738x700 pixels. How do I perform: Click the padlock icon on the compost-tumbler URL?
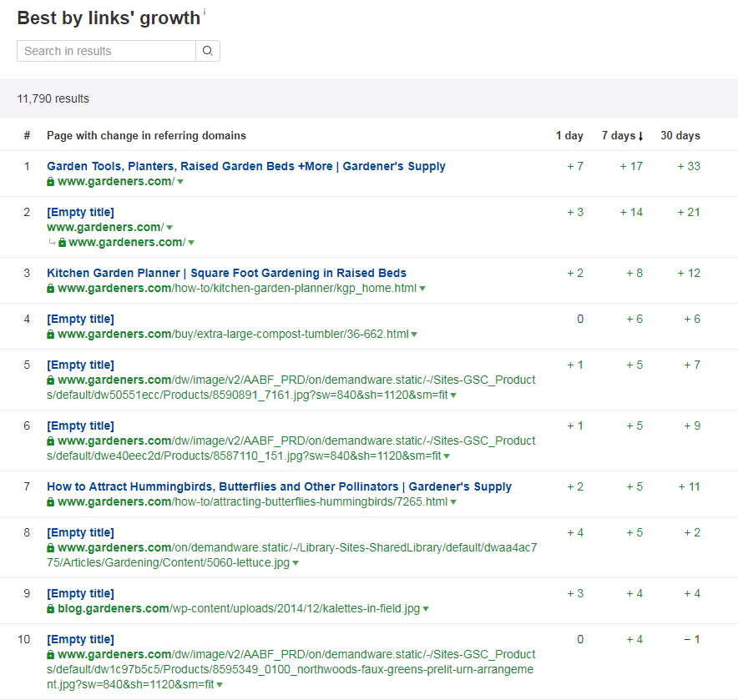[50, 335]
